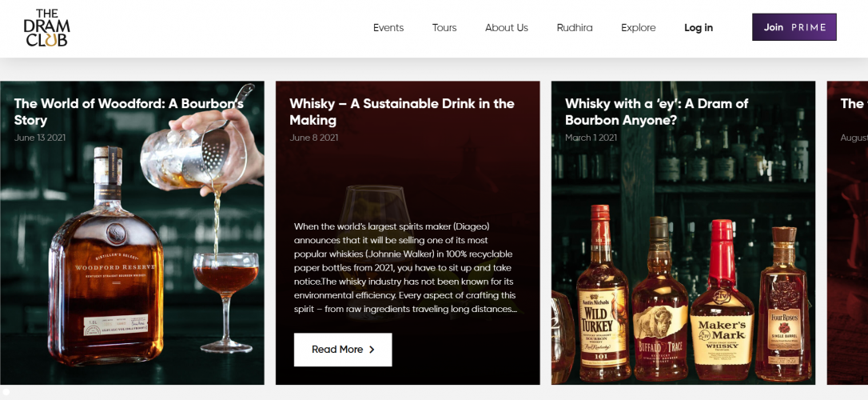Open the Explore navigation item
The width and height of the screenshot is (868, 400).
pyautogui.click(x=638, y=28)
